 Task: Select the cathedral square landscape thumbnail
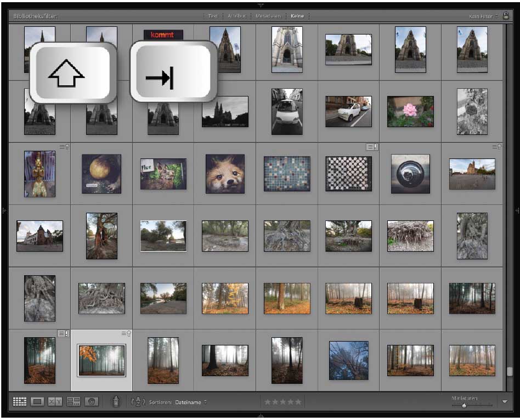[x=472, y=174]
